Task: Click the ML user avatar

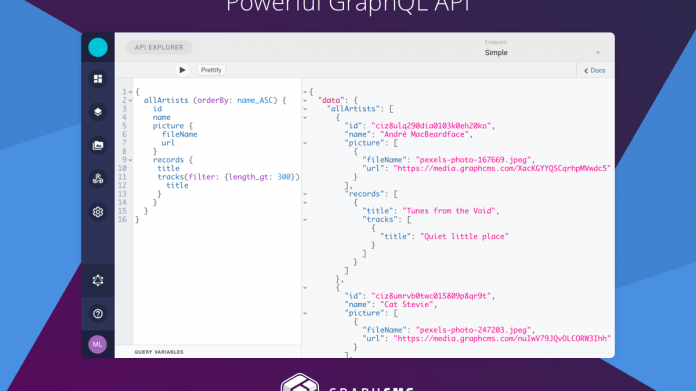Action: [98, 344]
